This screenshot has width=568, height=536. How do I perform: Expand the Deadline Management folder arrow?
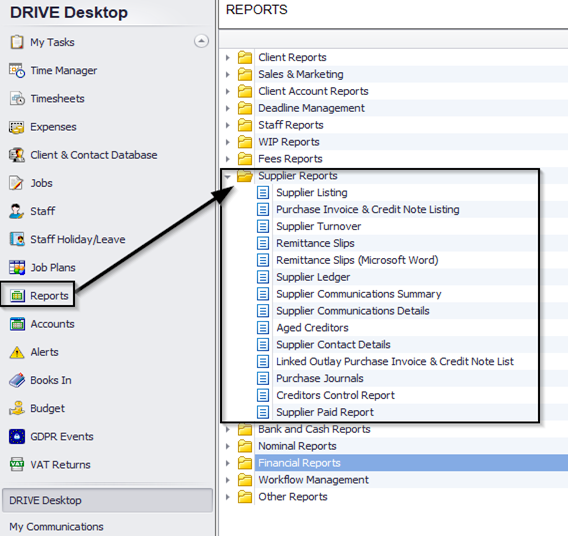click(227, 108)
